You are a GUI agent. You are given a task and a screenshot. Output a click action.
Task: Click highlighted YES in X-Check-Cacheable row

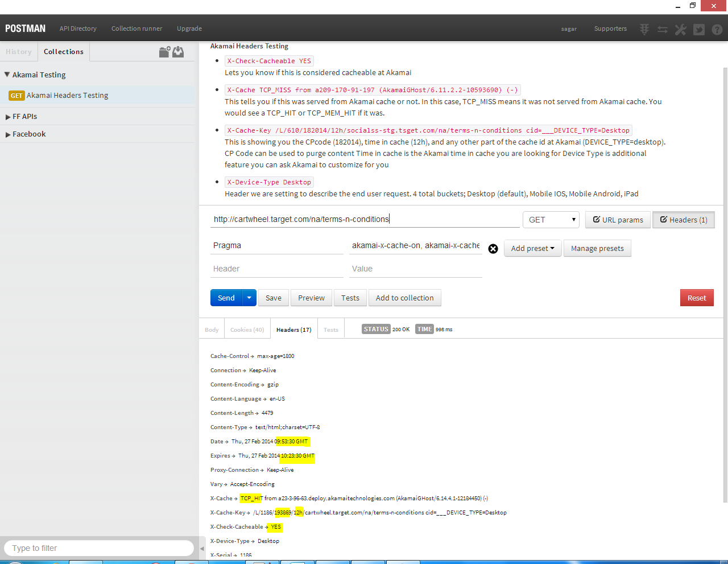point(276,527)
